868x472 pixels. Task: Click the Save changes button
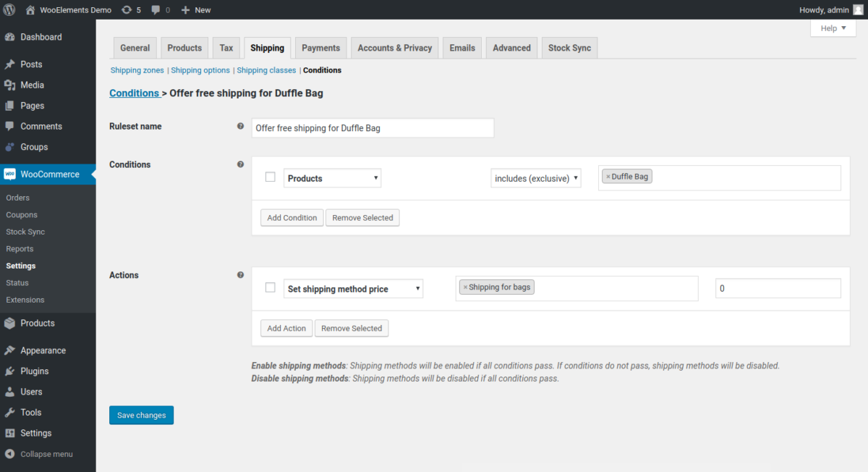click(141, 415)
